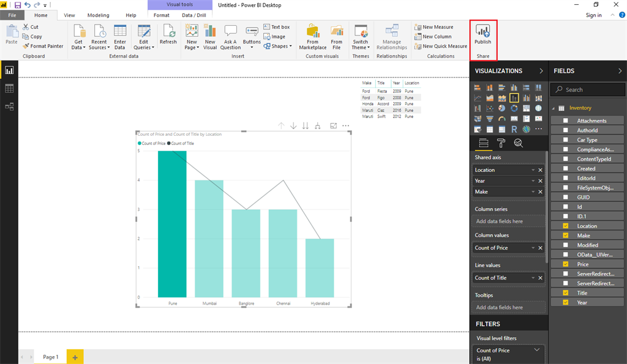627x364 pixels.
Task: Click Sign in at top right
Action: click(x=593, y=15)
